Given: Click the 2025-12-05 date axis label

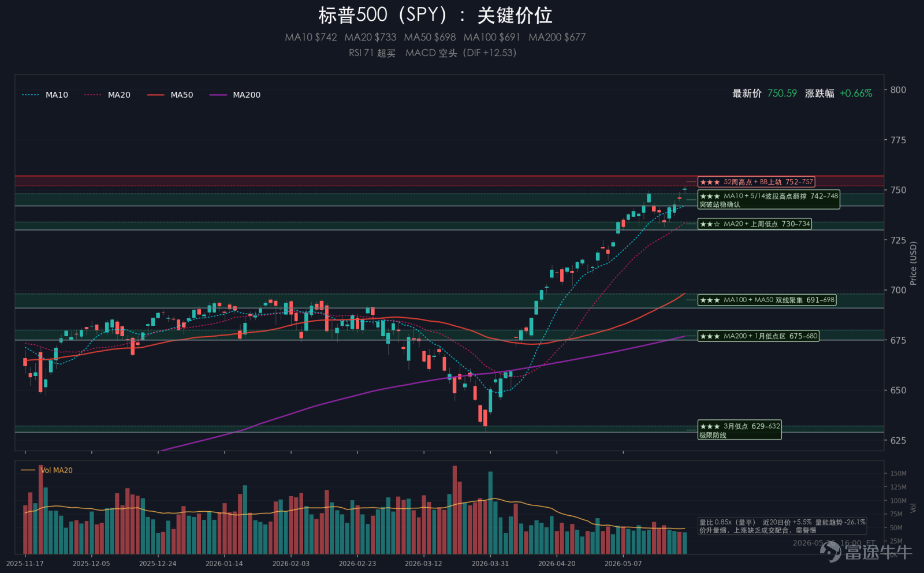Looking at the screenshot, I should 91,564.
